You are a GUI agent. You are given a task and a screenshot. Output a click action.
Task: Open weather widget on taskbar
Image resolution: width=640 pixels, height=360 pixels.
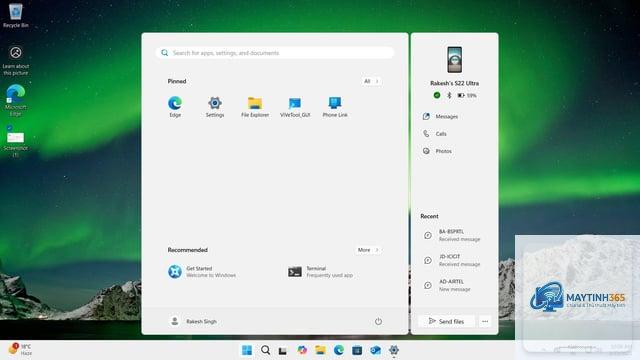20,349
